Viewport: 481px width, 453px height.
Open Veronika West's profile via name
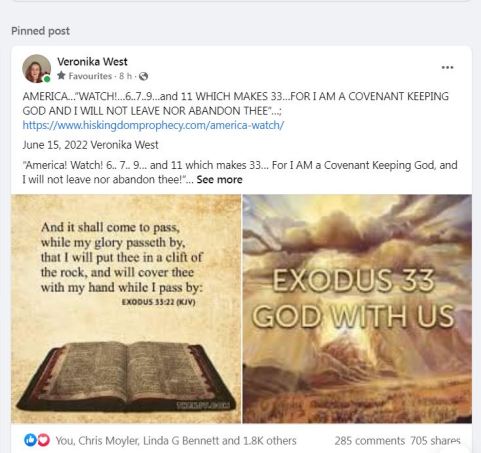pyautogui.click(x=92, y=62)
